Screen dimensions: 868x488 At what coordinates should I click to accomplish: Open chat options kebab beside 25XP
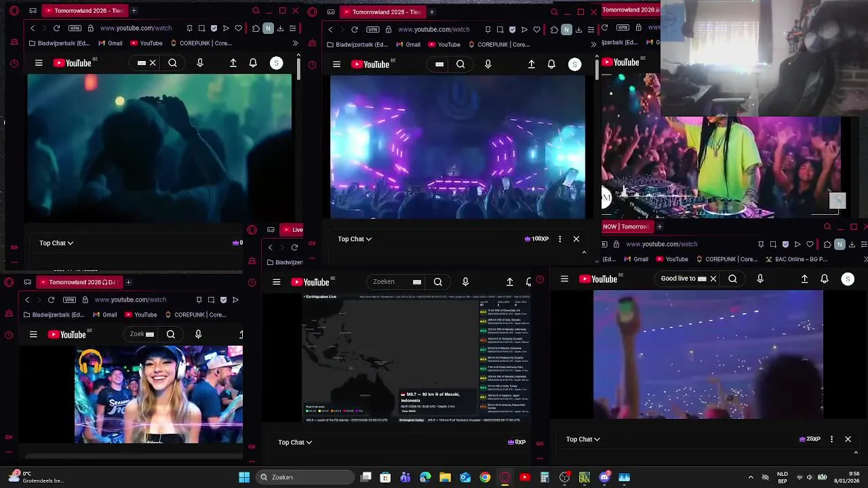point(831,439)
